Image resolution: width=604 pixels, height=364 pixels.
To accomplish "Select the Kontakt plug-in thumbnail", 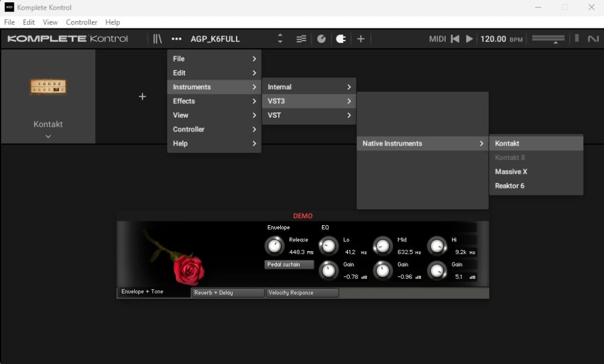I will click(48, 86).
